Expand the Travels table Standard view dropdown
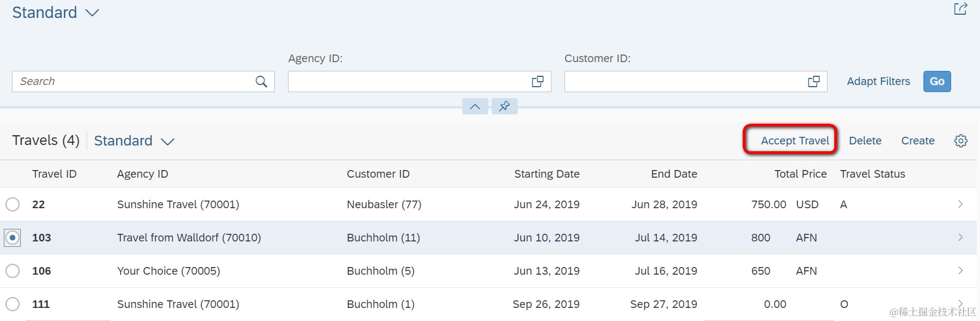The width and height of the screenshot is (980, 321). click(167, 142)
